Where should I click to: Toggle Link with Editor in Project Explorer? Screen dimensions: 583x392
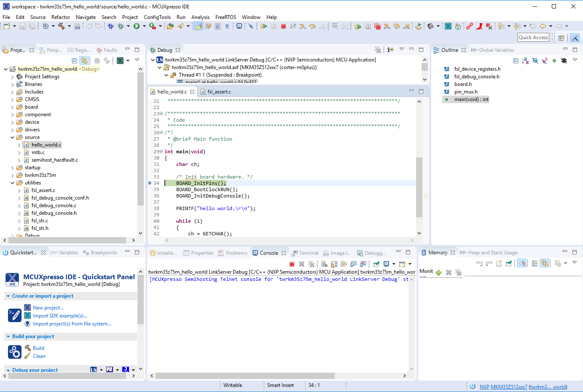84,61
